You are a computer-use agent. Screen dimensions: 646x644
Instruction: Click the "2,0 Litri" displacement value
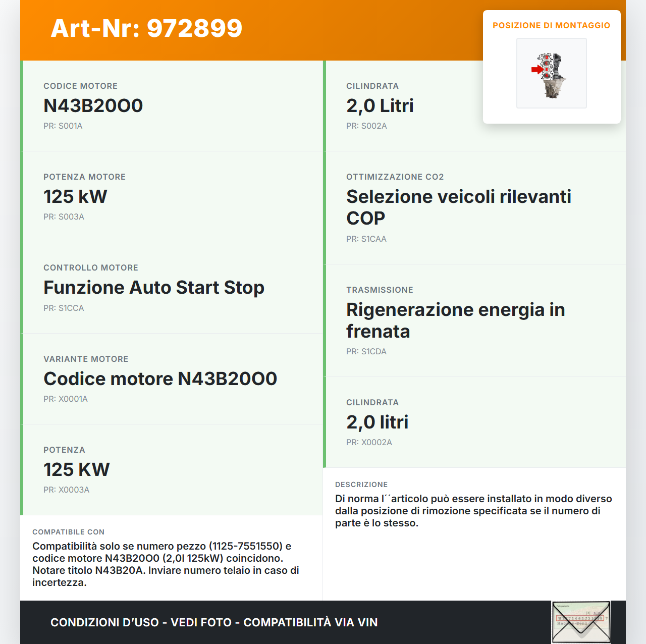pos(380,105)
